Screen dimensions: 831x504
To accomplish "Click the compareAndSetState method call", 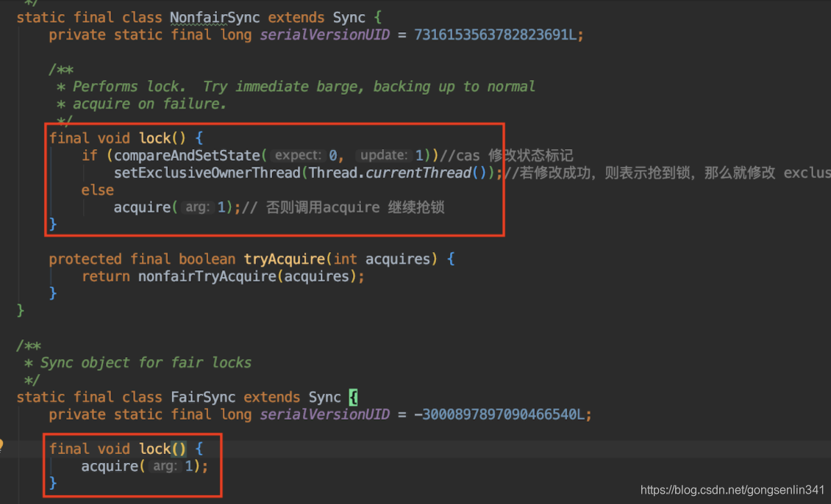I will point(187,156).
